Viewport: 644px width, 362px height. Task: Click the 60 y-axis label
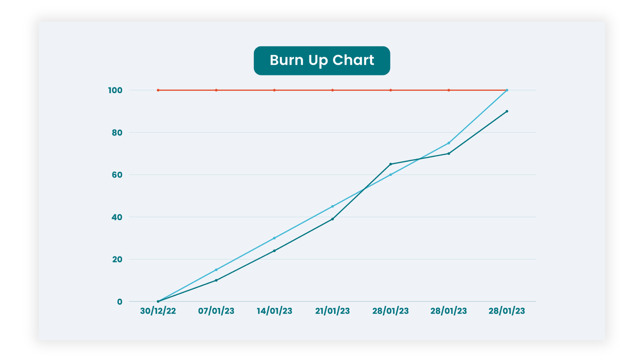coord(117,175)
